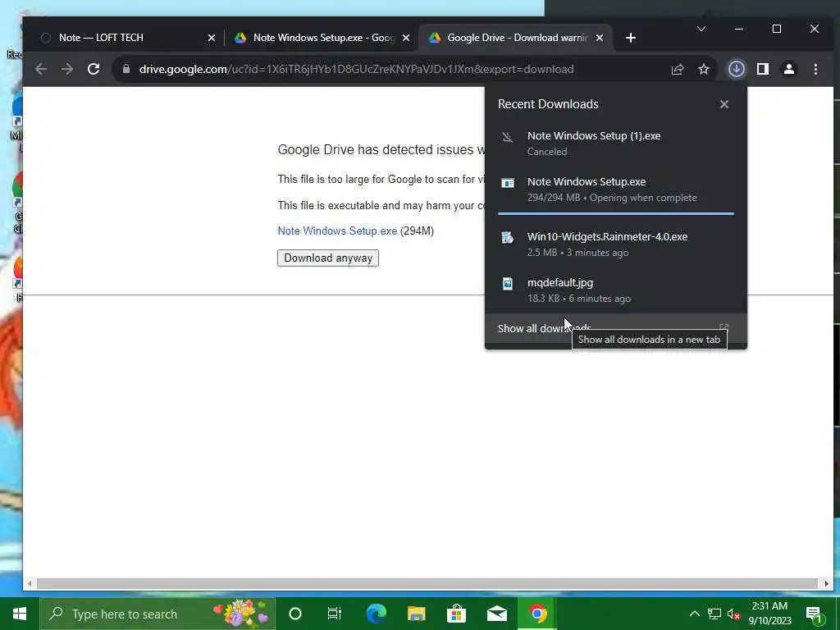This screenshot has width=840, height=630.
Task: Go back to previous page
Action: pyautogui.click(x=41, y=69)
